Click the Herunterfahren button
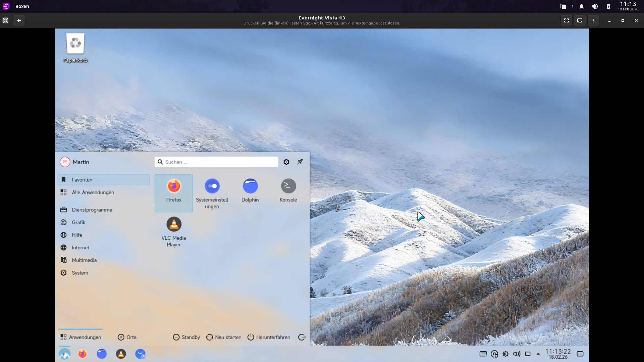The image size is (644, 362). coord(269,337)
